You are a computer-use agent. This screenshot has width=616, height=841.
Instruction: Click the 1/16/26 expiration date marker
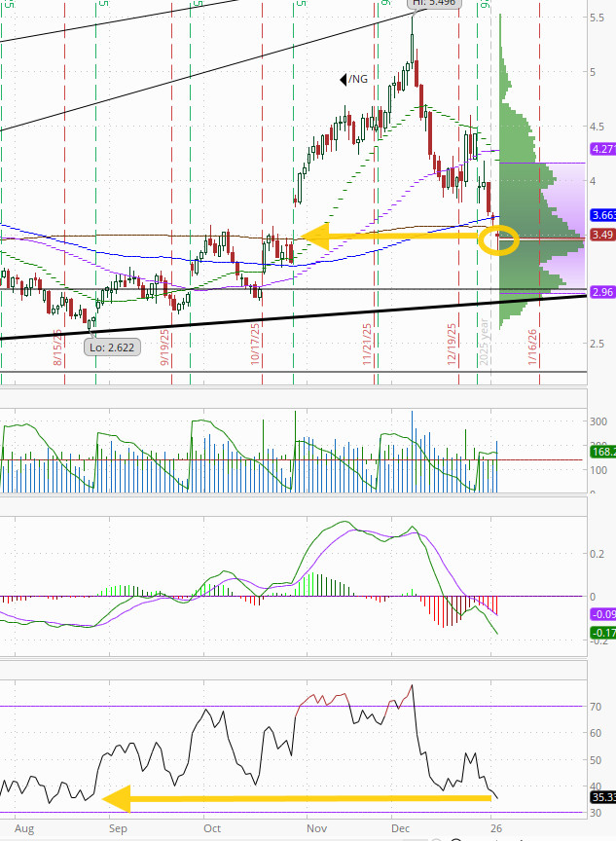pos(532,347)
